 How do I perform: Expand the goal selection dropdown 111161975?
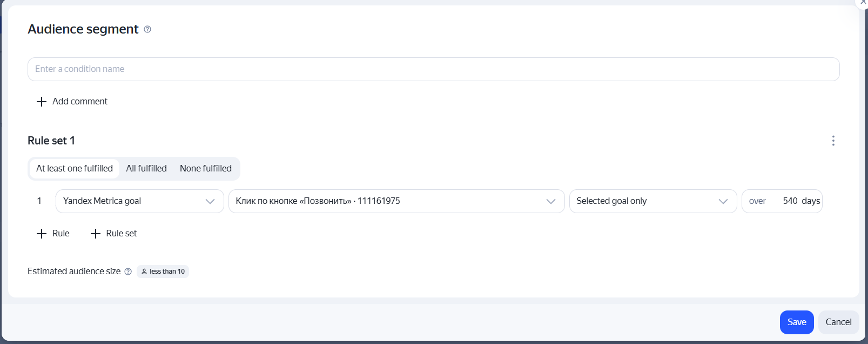396,201
